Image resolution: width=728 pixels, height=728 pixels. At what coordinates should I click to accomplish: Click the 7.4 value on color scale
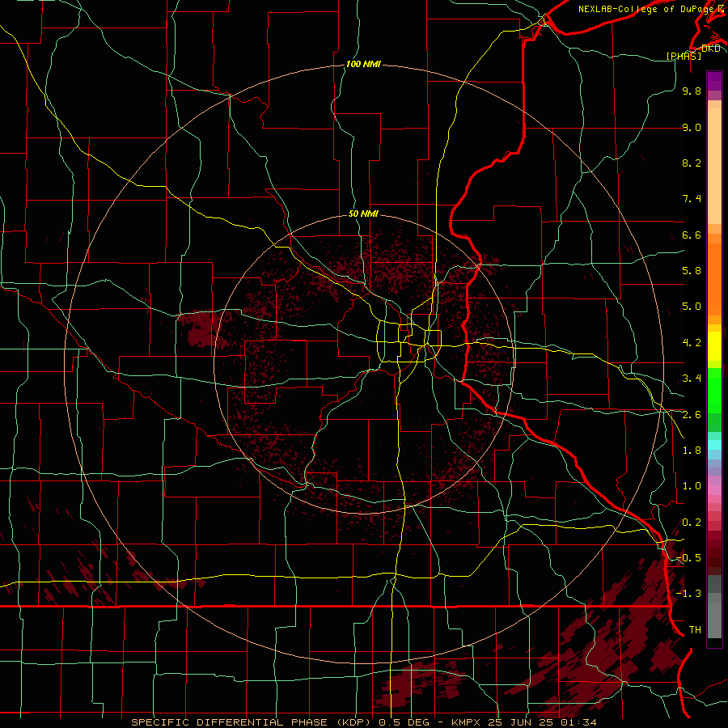point(692,199)
